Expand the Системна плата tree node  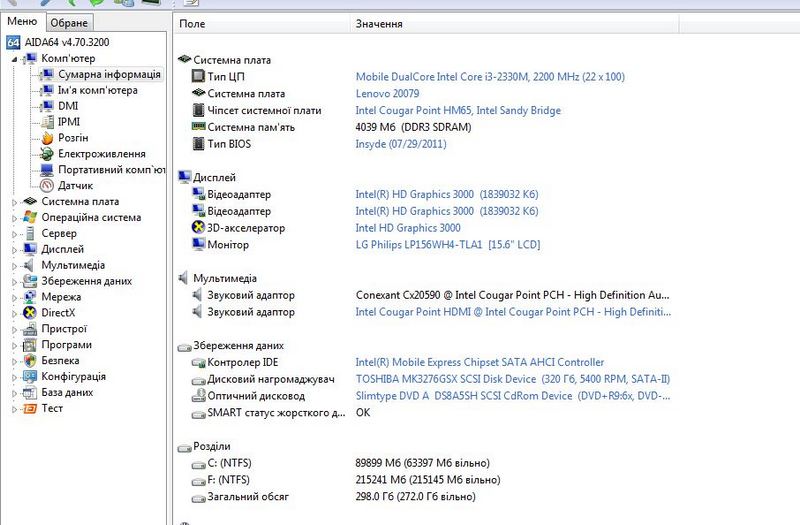[14, 202]
